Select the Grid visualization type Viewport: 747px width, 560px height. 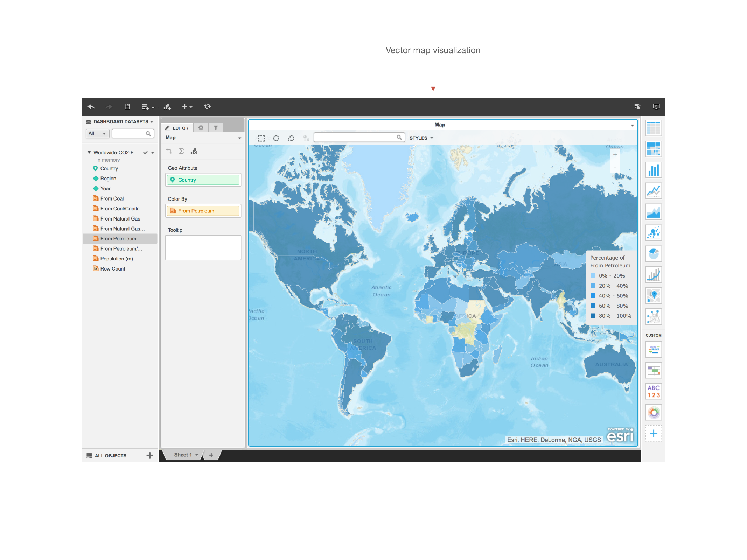(x=654, y=128)
